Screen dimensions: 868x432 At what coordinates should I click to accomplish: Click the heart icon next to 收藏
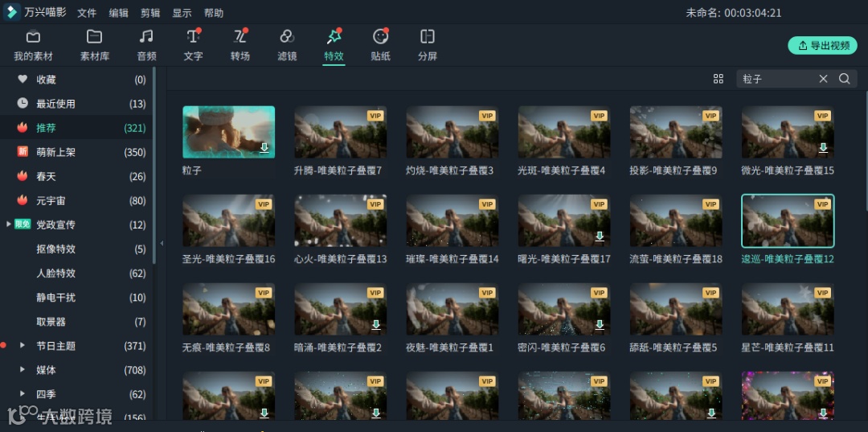23,79
